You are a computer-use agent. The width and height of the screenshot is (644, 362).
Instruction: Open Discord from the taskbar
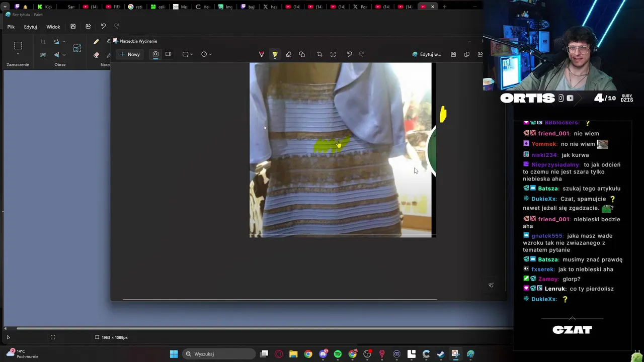[323, 354]
